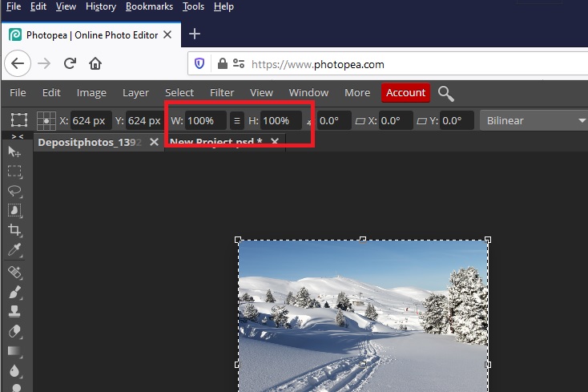Open Photopea View menu
Viewport: 588px width, 392px height.
(261, 93)
